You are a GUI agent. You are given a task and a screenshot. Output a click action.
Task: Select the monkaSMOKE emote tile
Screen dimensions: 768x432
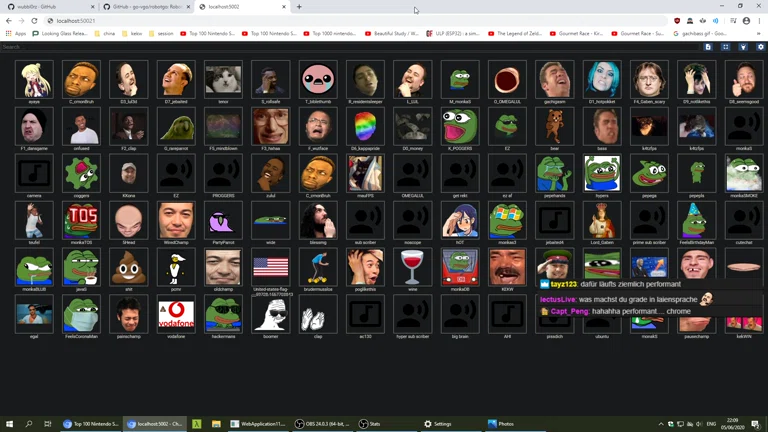point(744,173)
